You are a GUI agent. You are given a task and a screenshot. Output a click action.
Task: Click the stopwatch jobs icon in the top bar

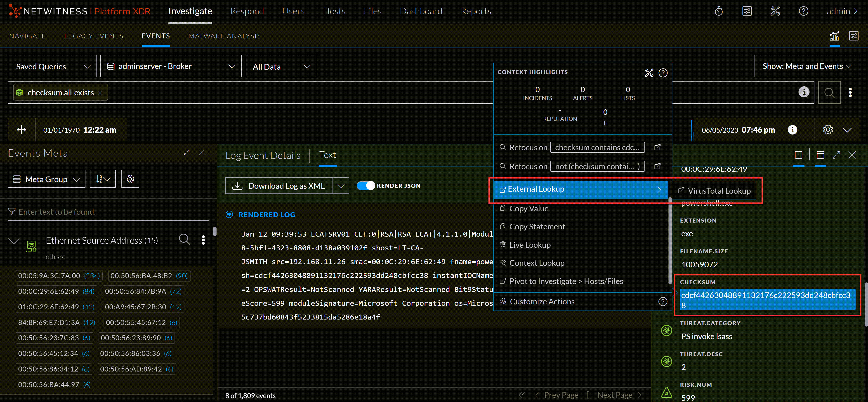point(719,11)
